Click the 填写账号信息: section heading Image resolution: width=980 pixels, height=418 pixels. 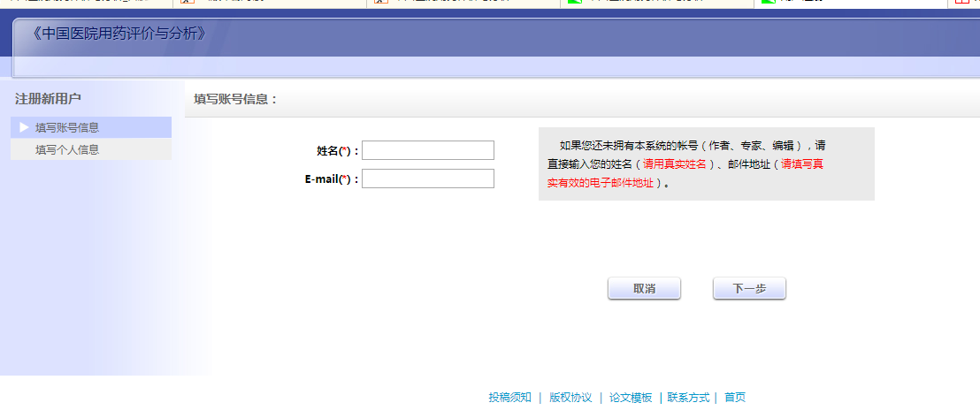(x=236, y=99)
